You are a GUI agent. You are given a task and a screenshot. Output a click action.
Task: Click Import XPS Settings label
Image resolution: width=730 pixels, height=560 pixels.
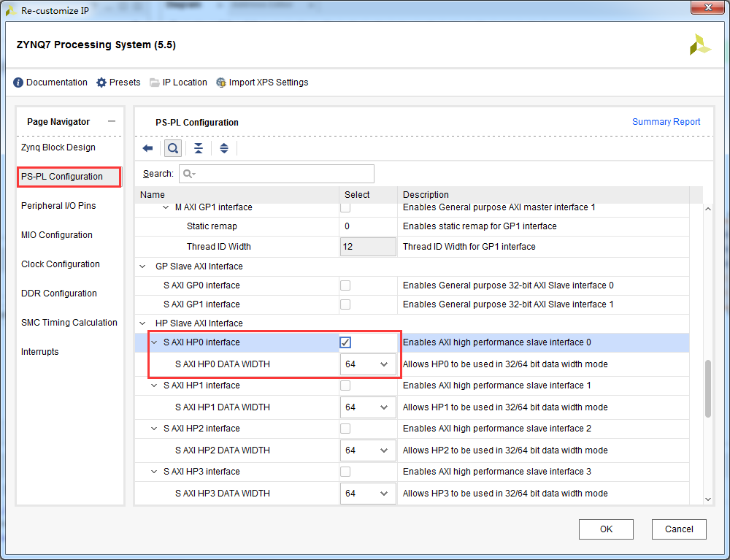tap(269, 83)
